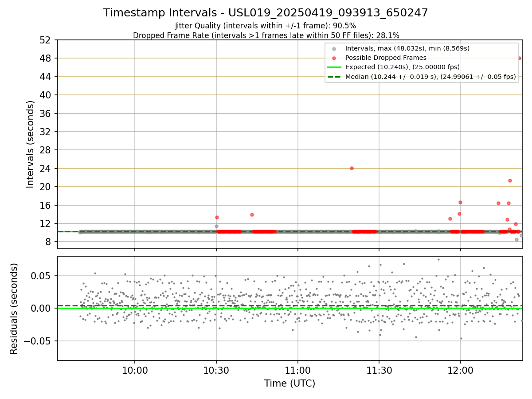532x399 pixels.
Task: Click the 'Jitter Quality' 90.5% subtitle line
Action: [266, 26]
